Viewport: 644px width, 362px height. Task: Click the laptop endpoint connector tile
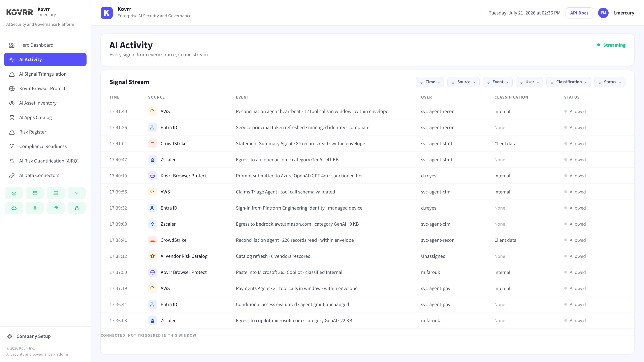click(56, 193)
